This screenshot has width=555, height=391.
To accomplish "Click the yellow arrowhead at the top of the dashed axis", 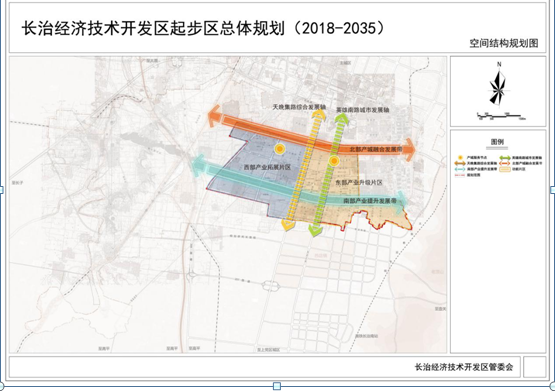I will (319, 115).
